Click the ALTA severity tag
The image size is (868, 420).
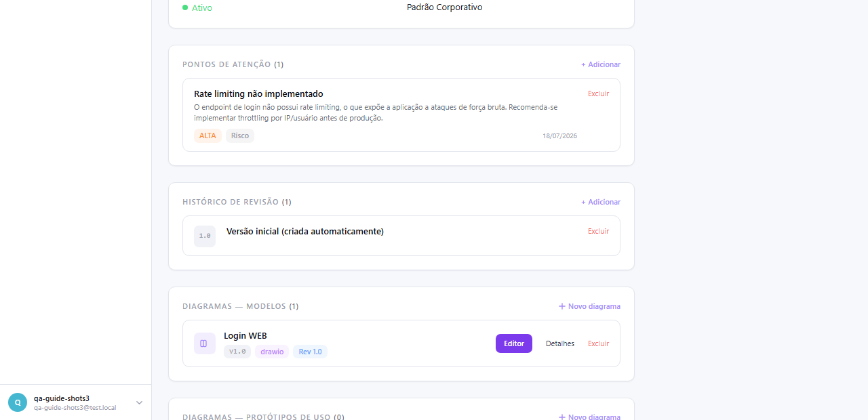click(x=208, y=135)
